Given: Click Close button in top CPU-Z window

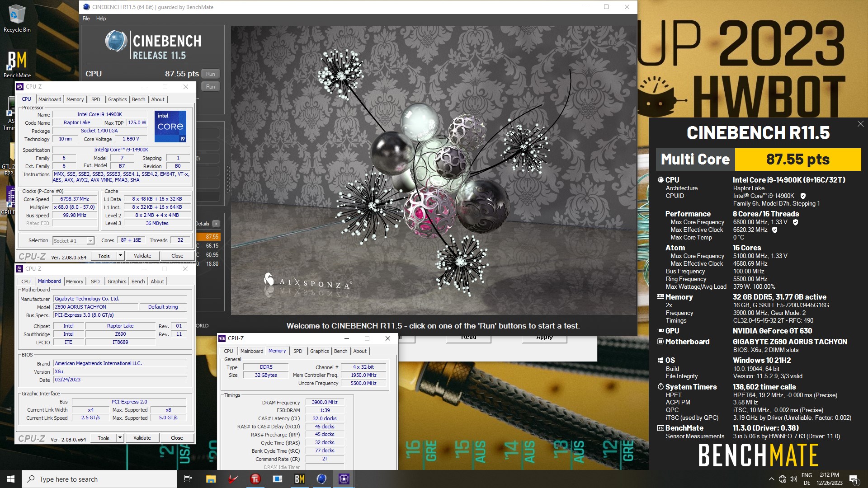Looking at the screenshot, I should coord(177,256).
